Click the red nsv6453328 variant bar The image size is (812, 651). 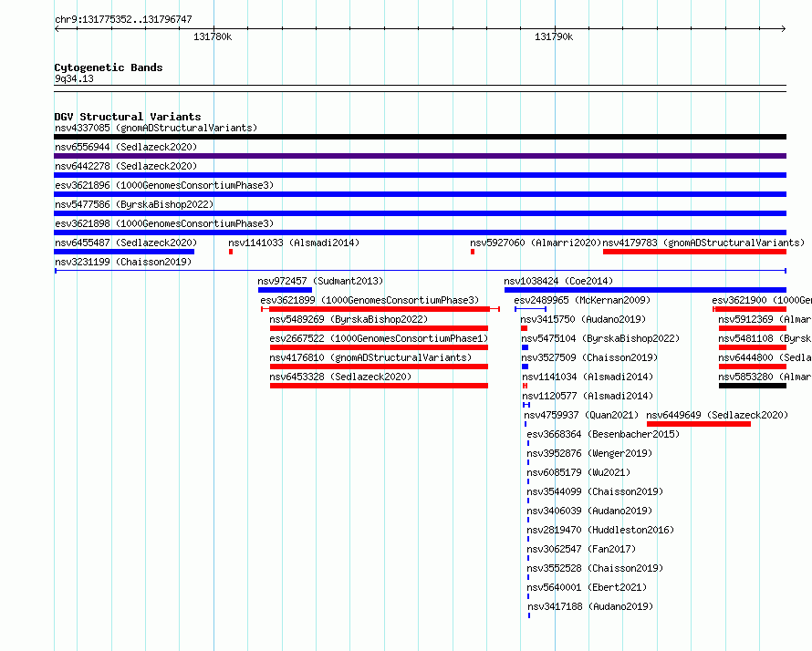click(379, 386)
